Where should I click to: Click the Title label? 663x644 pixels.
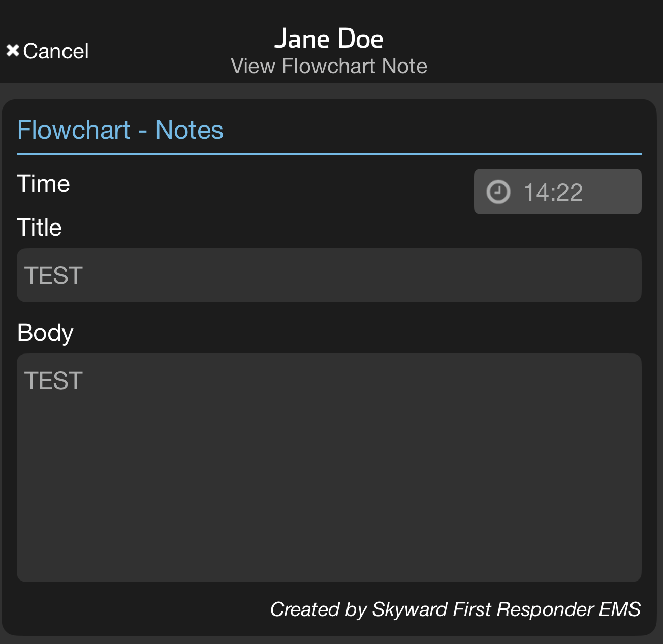(39, 228)
